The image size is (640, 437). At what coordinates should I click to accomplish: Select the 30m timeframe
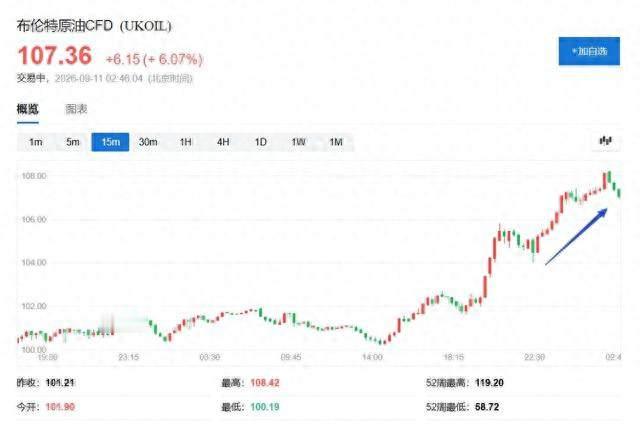click(x=148, y=142)
